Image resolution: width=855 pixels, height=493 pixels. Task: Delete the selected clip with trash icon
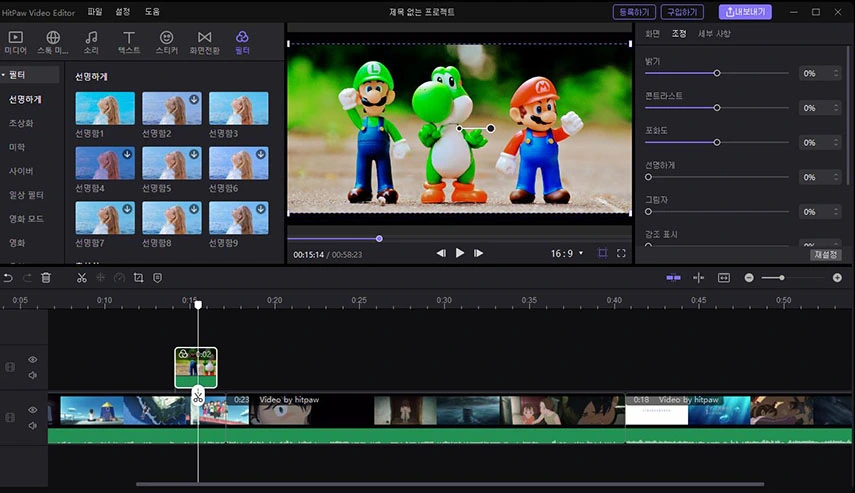click(x=46, y=278)
